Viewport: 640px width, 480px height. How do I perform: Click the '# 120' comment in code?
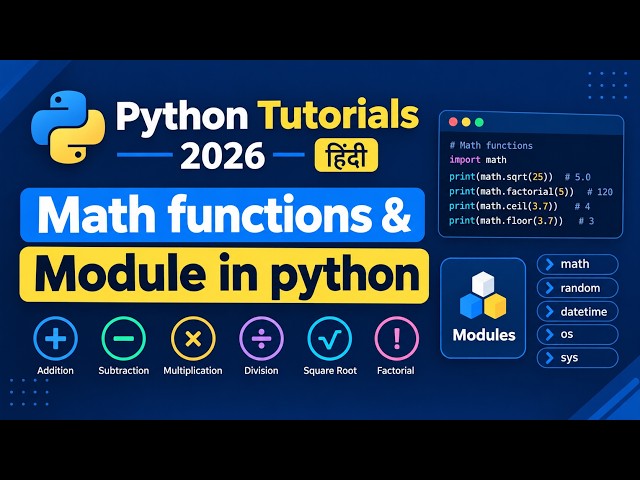(x=600, y=192)
